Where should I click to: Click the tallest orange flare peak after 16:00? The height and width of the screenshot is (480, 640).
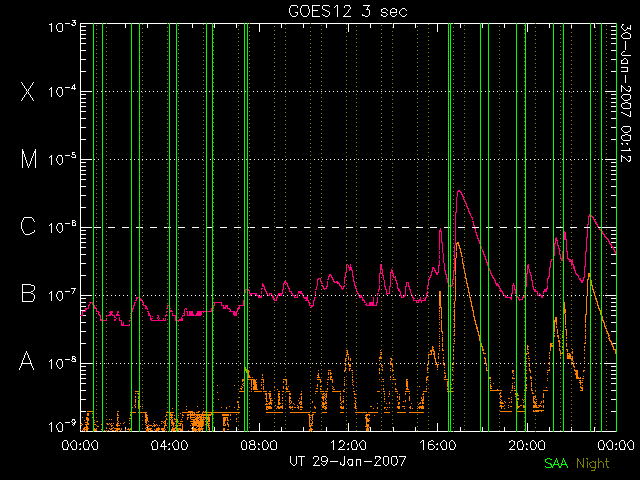[458, 243]
